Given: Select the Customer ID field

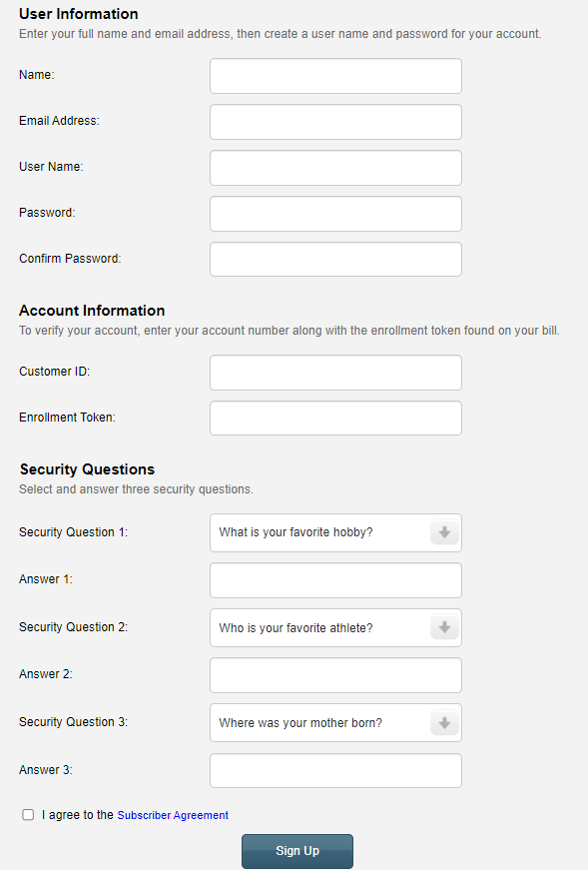Looking at the screenshot, I should [334, 372].
